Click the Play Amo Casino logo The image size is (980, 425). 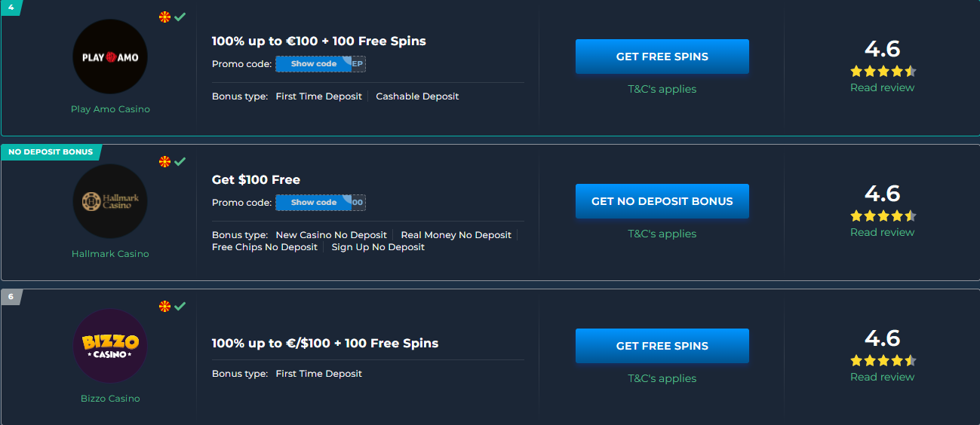pos(110,57)
